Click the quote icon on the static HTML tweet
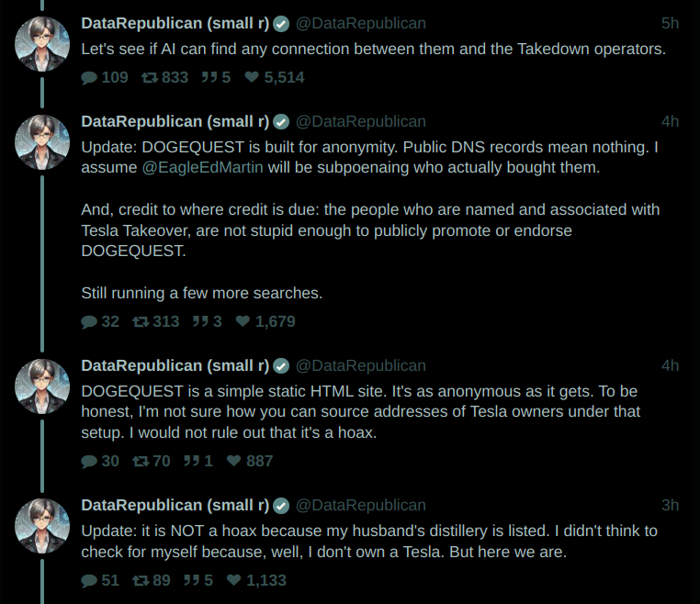Screen dimensions: 700x604 point(191,462)
